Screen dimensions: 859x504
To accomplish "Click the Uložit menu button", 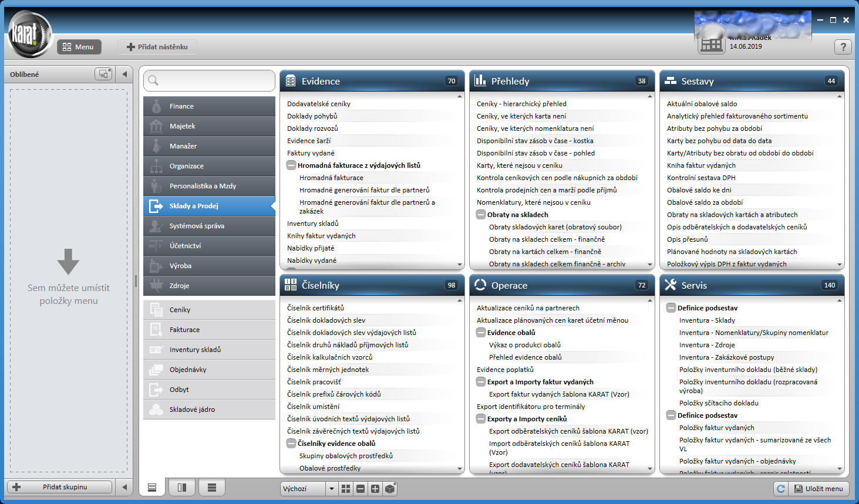I will pyautogui.click(x=818, y=488).
